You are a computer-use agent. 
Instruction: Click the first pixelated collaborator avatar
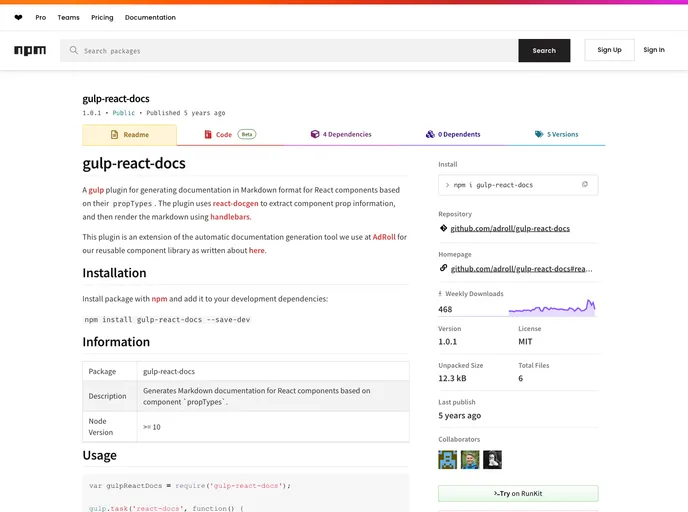[x=447, y=460]
